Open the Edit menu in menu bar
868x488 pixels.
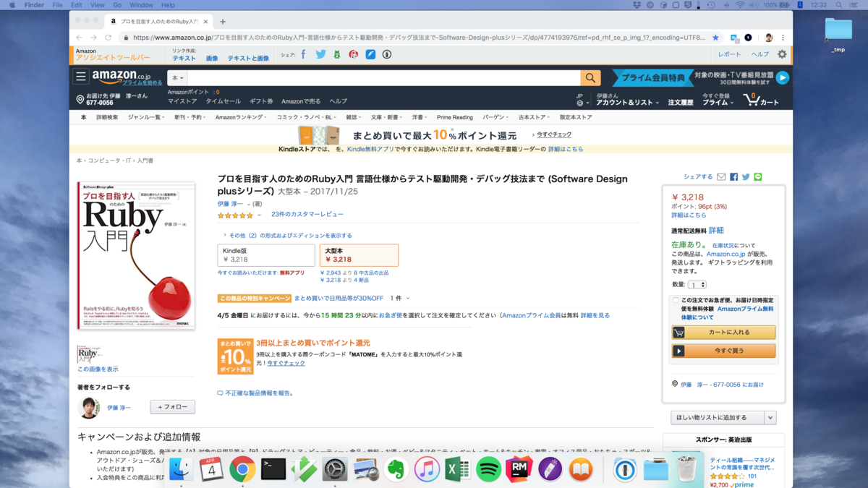tap(76, 5)
